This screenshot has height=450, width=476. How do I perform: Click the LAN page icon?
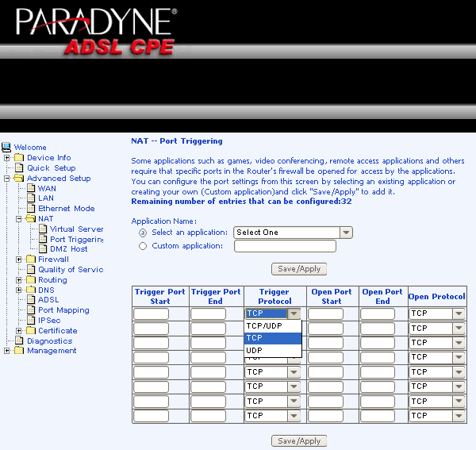pyautogui.click(x=31, y=198)
